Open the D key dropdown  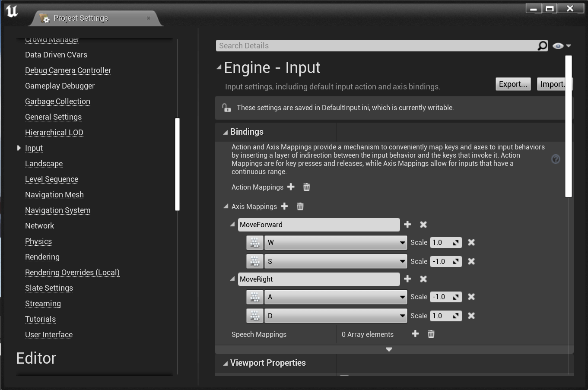tap(336, 316)
